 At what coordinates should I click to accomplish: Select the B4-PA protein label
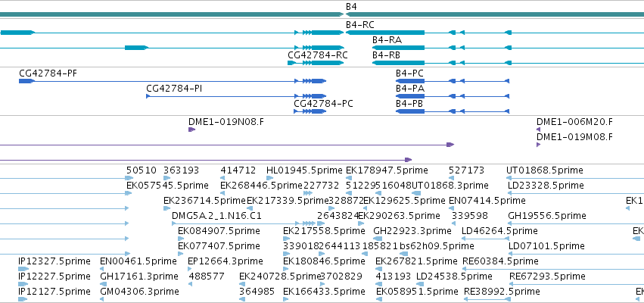point(410,89)
